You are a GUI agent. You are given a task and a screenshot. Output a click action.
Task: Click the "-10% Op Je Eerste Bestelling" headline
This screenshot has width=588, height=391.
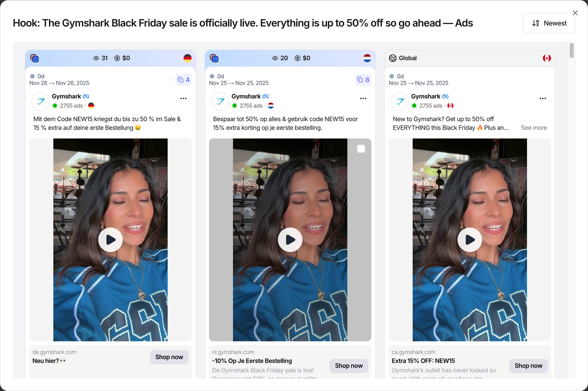coord(252,361)
